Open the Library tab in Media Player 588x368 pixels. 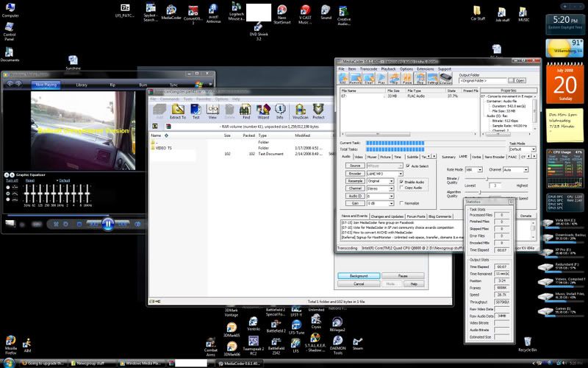[x=82, y=85]
